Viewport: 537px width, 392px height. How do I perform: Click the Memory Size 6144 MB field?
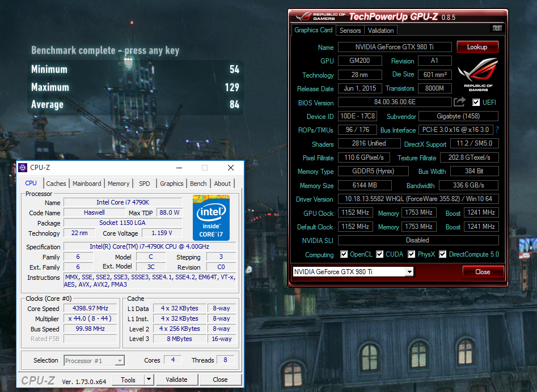(x=365, y=185)
